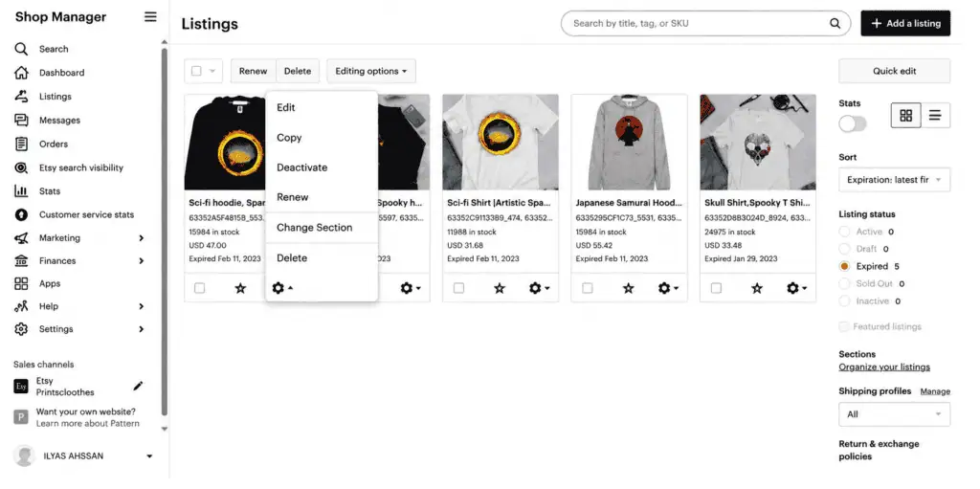Click the Stats bar chart icon
Screen dimensions: 980x489
[21, 191]
